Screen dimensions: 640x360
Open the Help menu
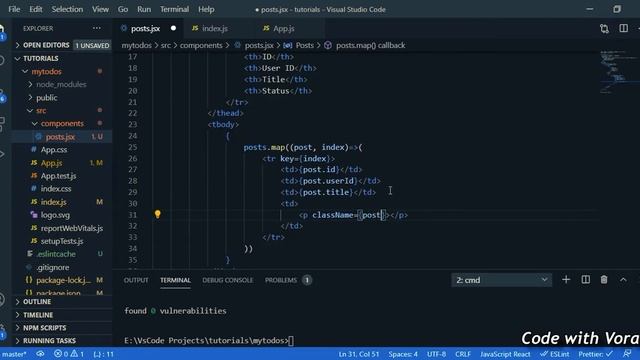tap(206, 9)
